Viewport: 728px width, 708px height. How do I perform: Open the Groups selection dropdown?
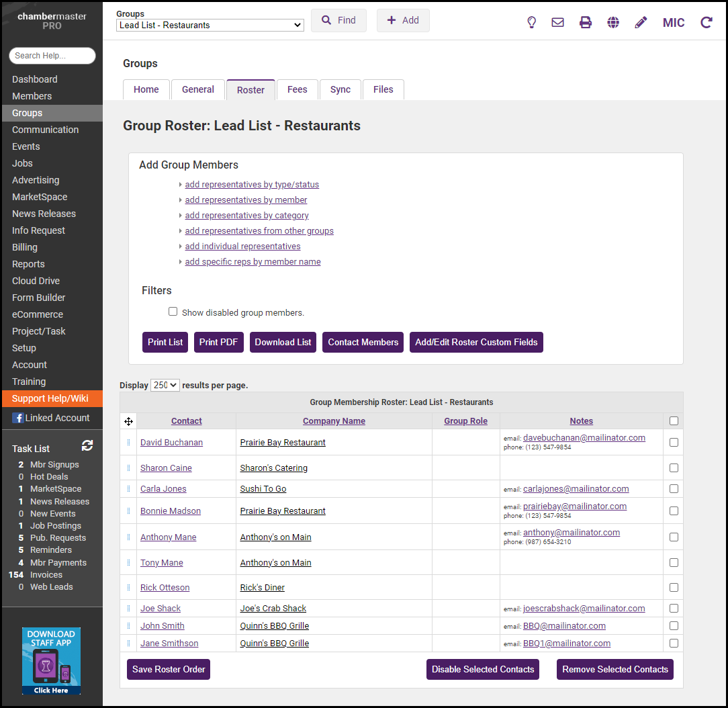210,26
